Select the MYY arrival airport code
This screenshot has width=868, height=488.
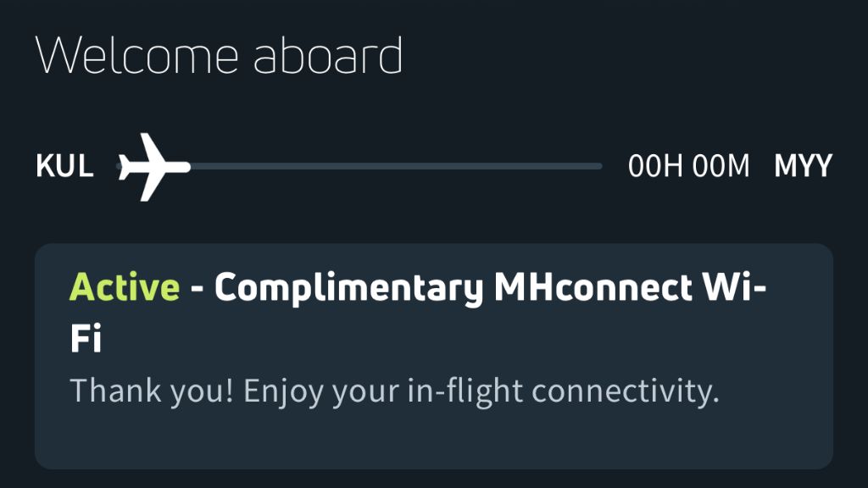[x=805, y=165]
